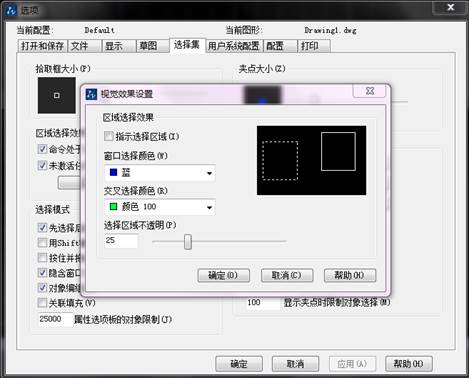Click the 选择集 tab
469x378 pixels.
pyautogui.click(x=187, y=45)
